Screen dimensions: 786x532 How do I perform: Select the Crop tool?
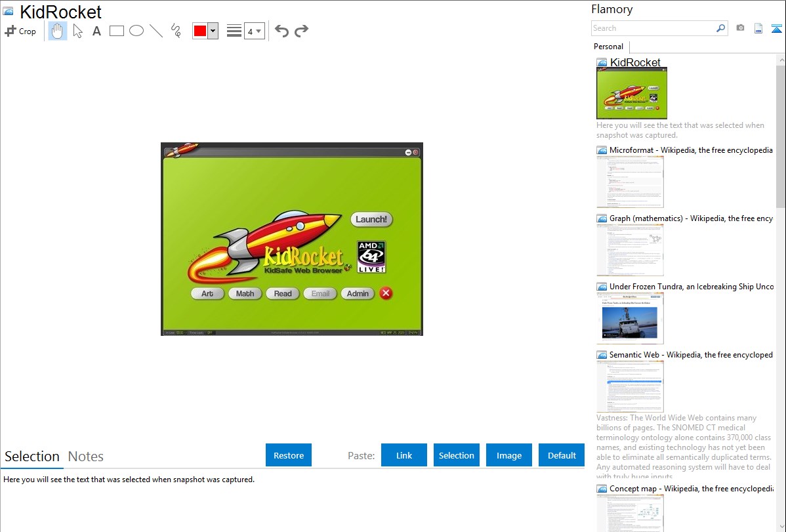pos(20,31)
